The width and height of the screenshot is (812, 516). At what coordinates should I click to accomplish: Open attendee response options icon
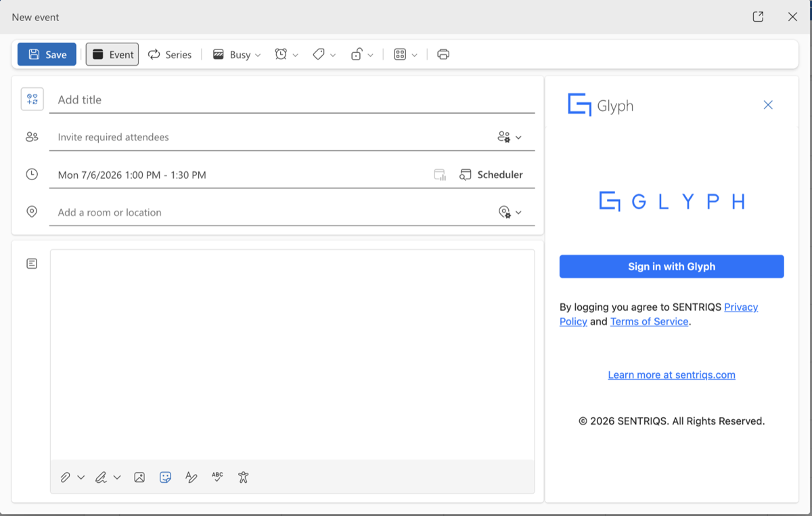503,137
